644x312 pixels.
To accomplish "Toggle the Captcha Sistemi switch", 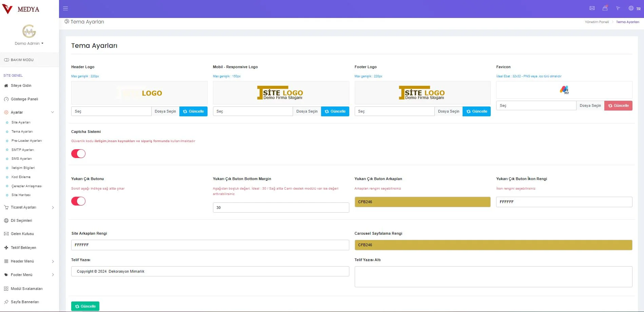I will click(x=78, y=154).
